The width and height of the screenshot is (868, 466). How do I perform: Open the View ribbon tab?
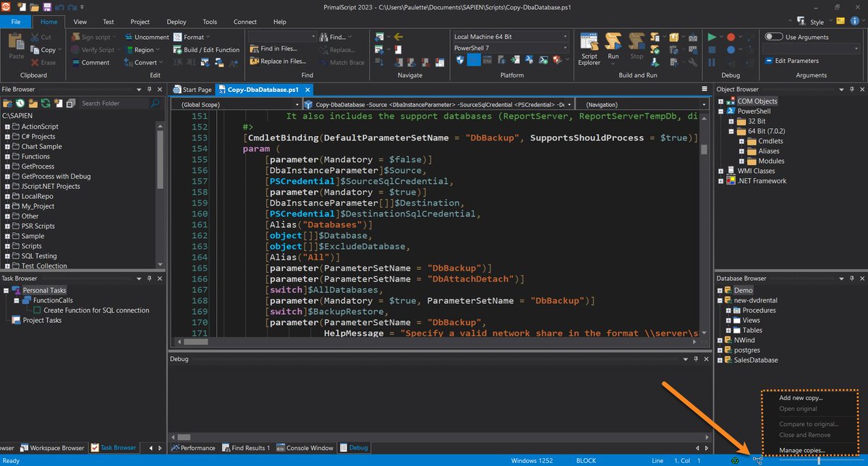click(80, 22)
